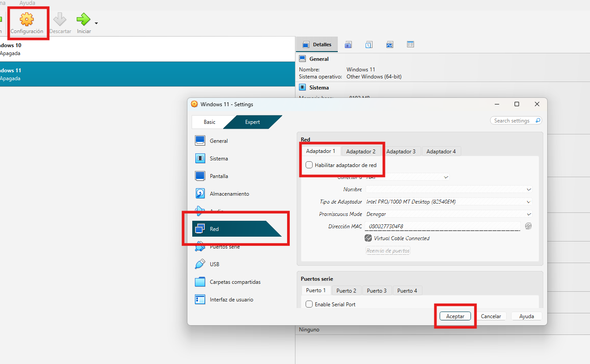The height and width of the screenshot is (364, 590).
Task: Open the Activity graph tab icon
Action: [x=389, y=45]
